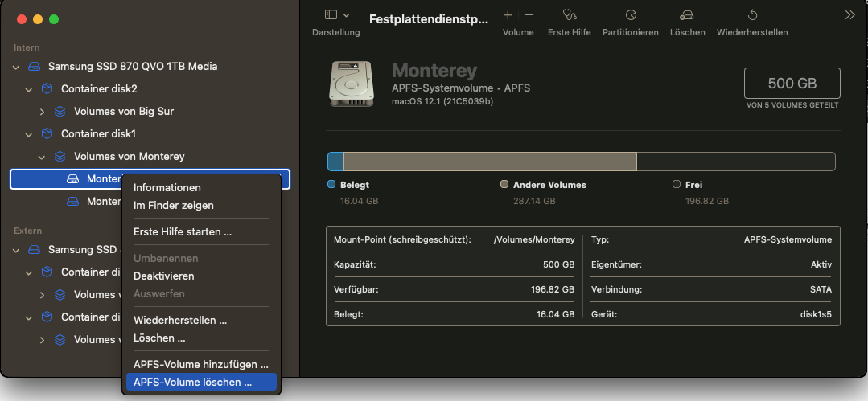Click the plus Volume add icon
868x401 pixels.
click(x=508, y=15)
